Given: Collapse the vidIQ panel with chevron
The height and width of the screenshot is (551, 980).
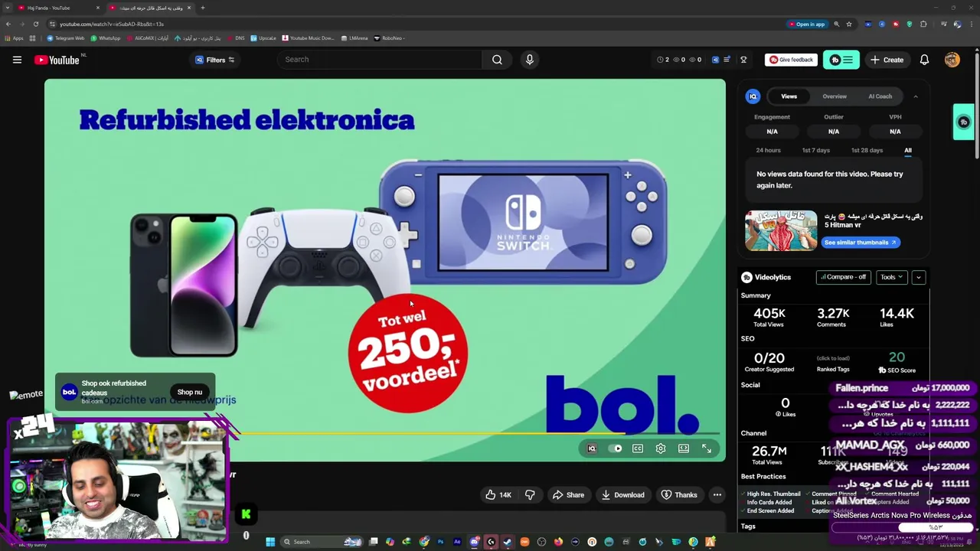Looking at the screenshot, I should click(x=916, y=96).
